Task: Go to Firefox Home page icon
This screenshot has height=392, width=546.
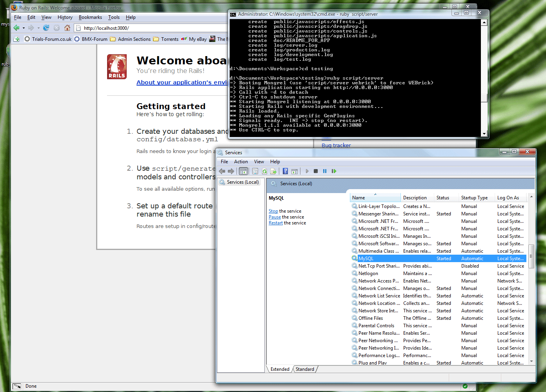Action: click(67, 28)
